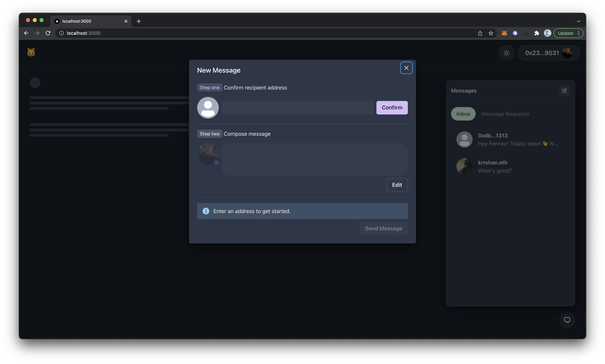Click the light/dark mode toggle icon
This screenshot has height=364, width=605.
tap(506, 52)
